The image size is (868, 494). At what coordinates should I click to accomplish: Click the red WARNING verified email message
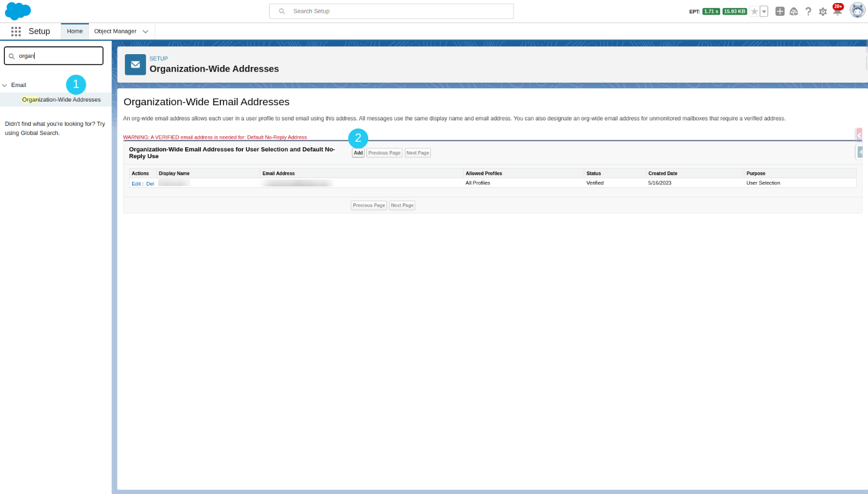coord(215,137)
